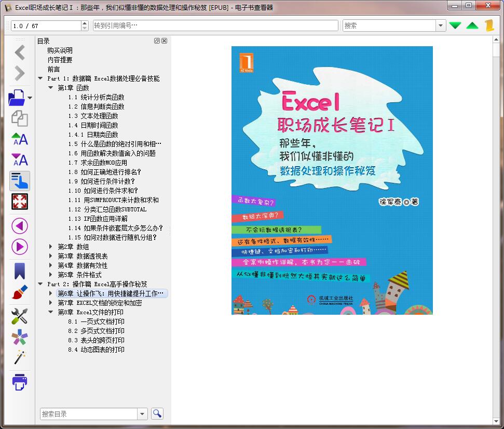Select 1.1 统计分析类函数 entry
The width and height of the screenshot is (504, 429).
pos(96,97)
